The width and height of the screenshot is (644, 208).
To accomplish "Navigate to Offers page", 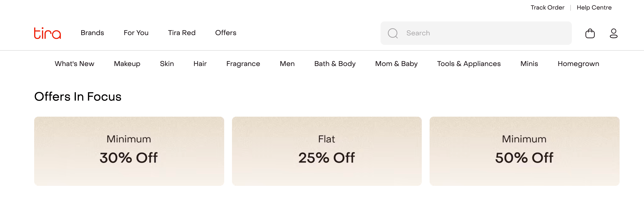I will pyautogui.click(x=225, y=33).
